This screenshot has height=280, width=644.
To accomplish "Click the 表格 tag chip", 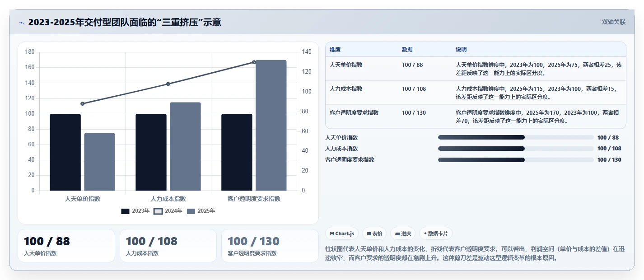I will 374,233.
